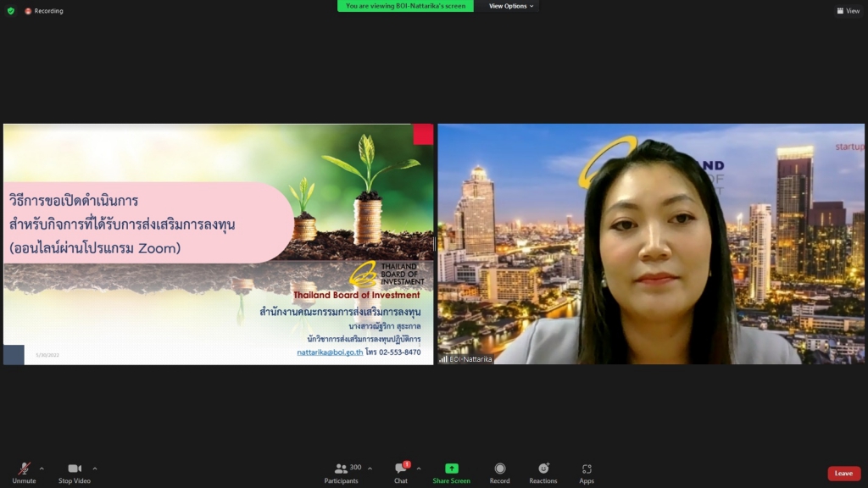Stop the video camera

click(x=75, y=473)
